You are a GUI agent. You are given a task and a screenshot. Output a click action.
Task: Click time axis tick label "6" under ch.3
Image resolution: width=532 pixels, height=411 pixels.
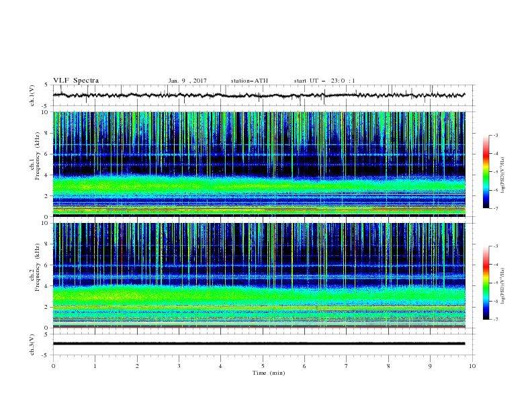coord(305,366)
